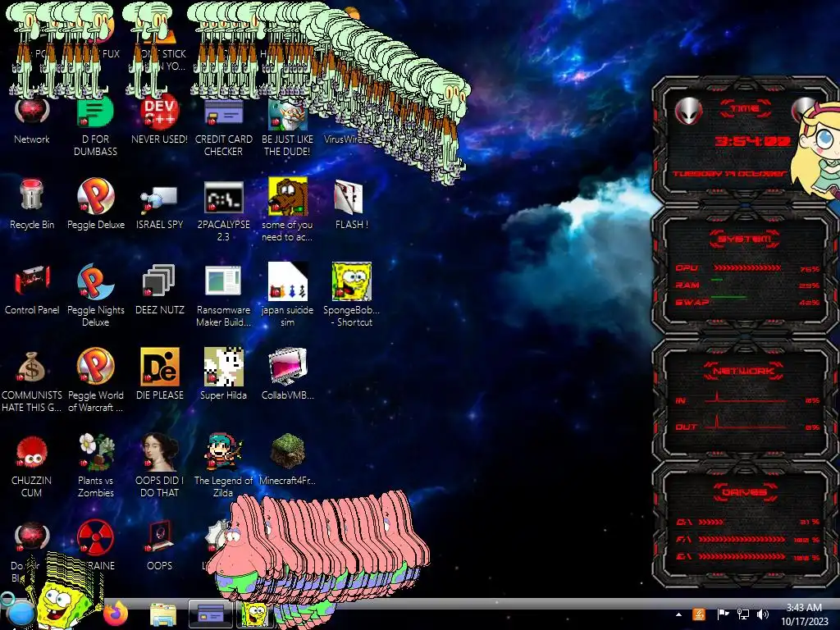
Task: Click the DRIVES widget title
Action: [745, 492]
